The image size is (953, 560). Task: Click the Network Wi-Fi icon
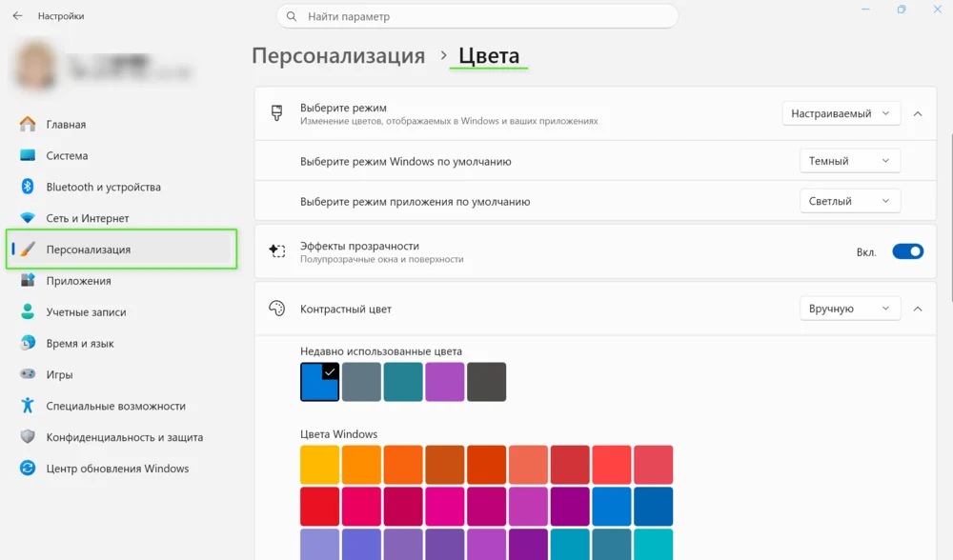(x=28, y=218)
